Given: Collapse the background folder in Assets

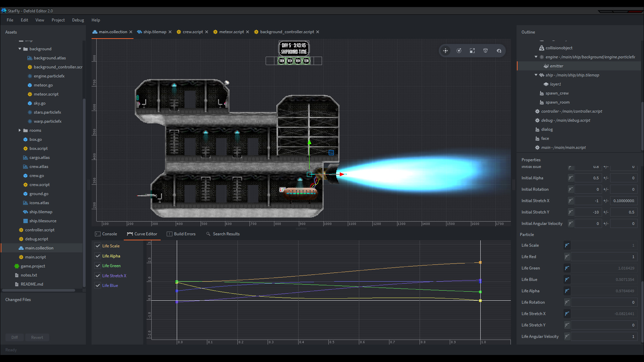Looking at the screenshot, I should pyautogui.click(x=20, y=49).
